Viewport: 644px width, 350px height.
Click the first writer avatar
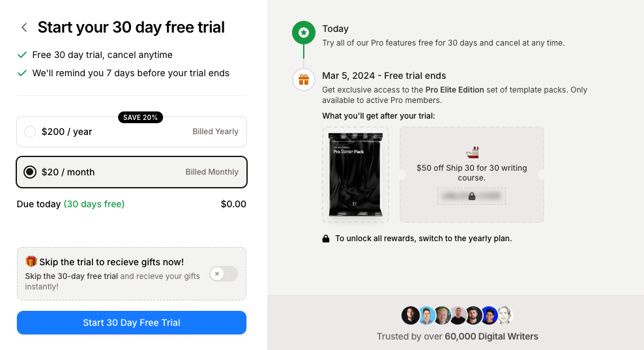(x=410, y=315)
